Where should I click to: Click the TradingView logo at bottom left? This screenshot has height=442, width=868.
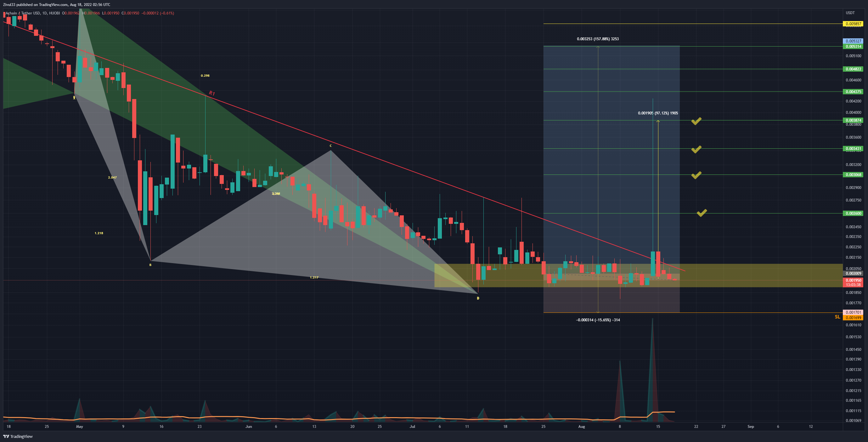[x=18, y=436]
